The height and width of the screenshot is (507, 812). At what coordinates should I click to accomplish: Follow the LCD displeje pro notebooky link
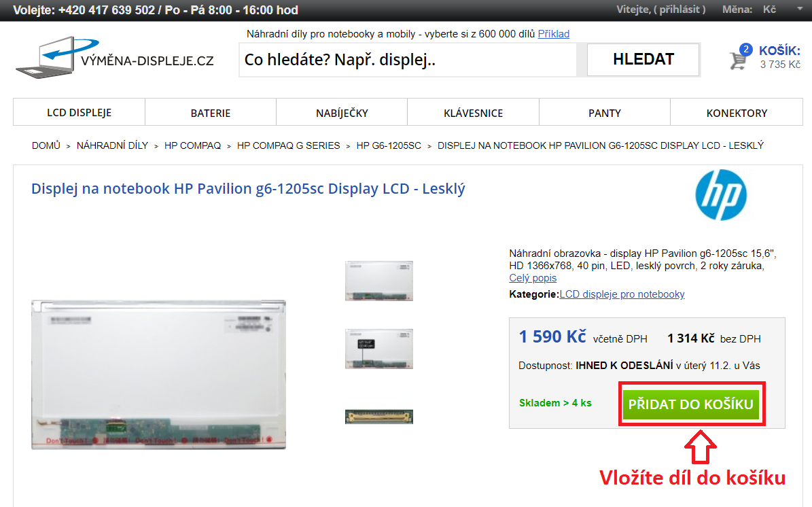tap(622, 294)
